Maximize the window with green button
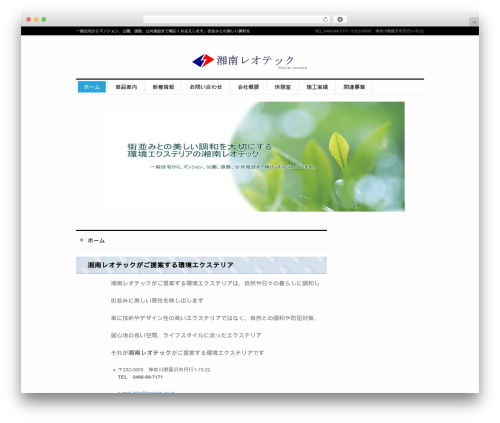Image resolution: width=500 pixels, height=423 pixels. [x=44, y=19]
